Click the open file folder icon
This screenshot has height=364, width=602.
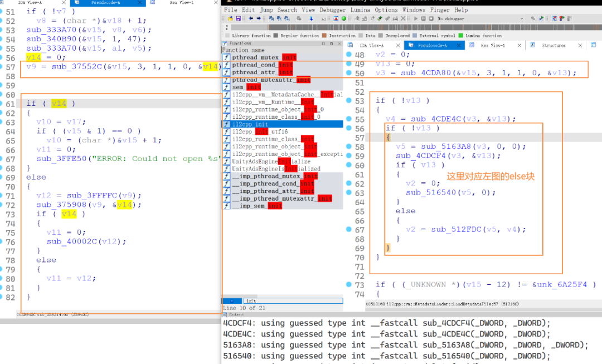pos(230,18)
